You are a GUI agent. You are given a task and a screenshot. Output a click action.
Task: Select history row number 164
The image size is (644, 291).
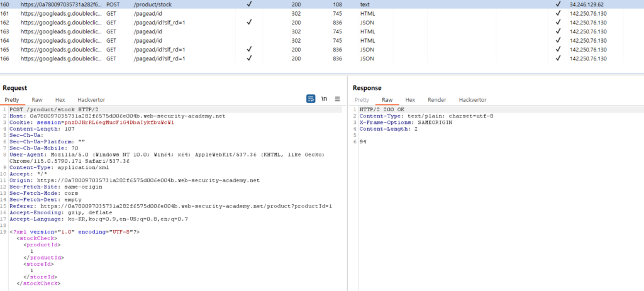click(x=322, y=41)
